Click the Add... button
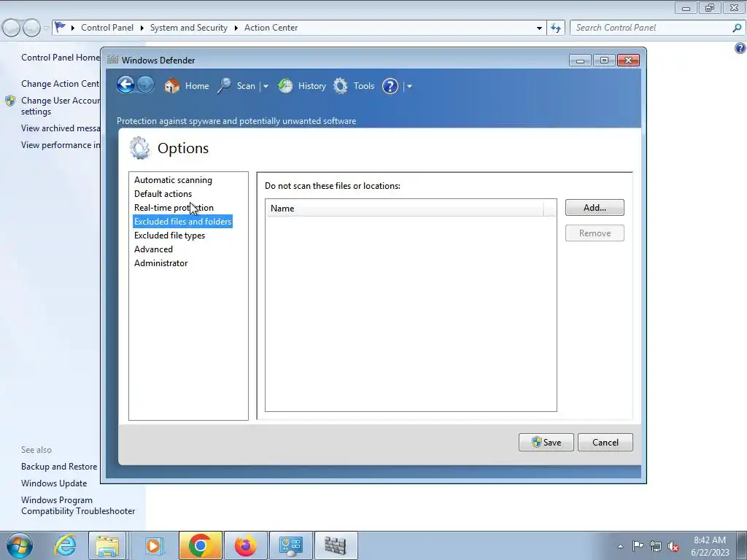The image size is (747, 560). tap(595, 208)
